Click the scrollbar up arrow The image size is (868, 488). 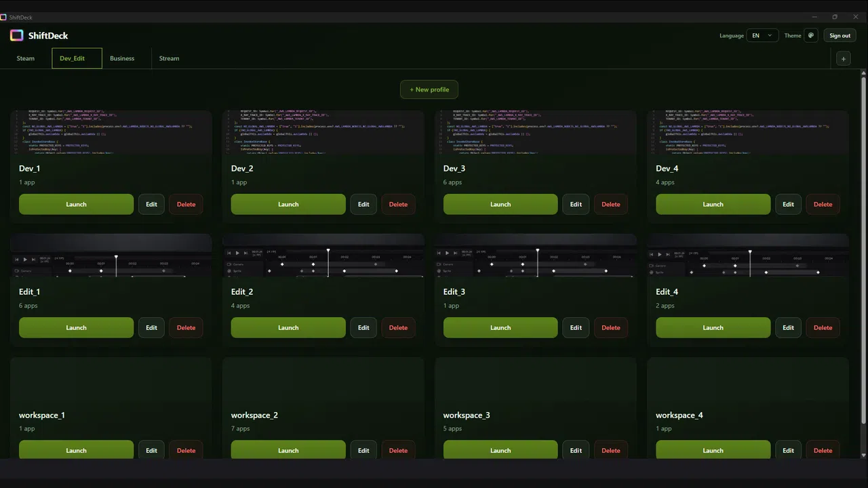863,73
